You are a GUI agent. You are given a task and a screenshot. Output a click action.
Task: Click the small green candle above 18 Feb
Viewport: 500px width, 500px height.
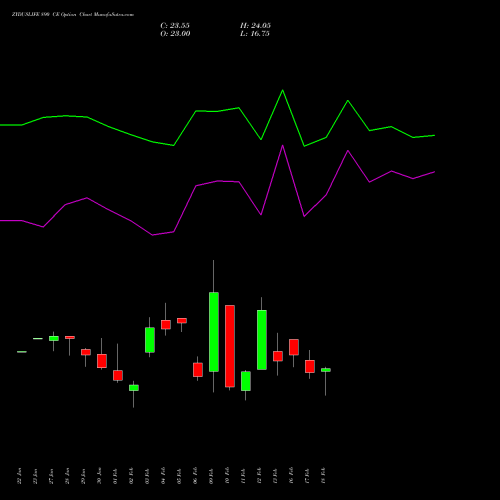tap(326, 370)
